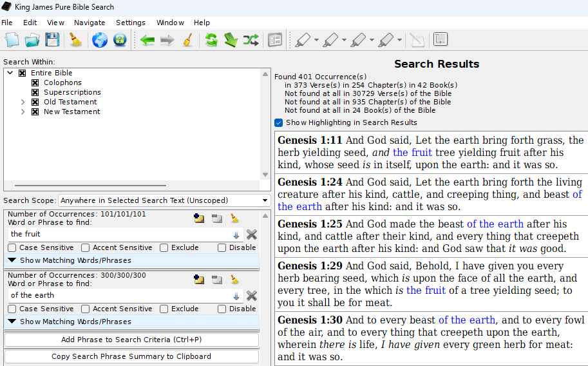The width and height of the screenshot is (588, 366).
Task: Click add-to-notes icon above 'the fruit' phrase
Action: (x=199, y=218)
